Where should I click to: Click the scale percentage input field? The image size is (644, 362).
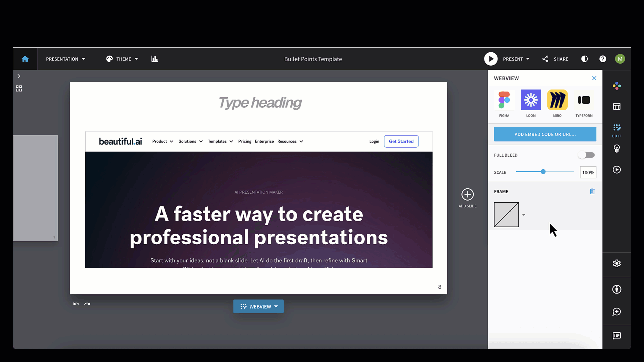(x=588, y=172)
